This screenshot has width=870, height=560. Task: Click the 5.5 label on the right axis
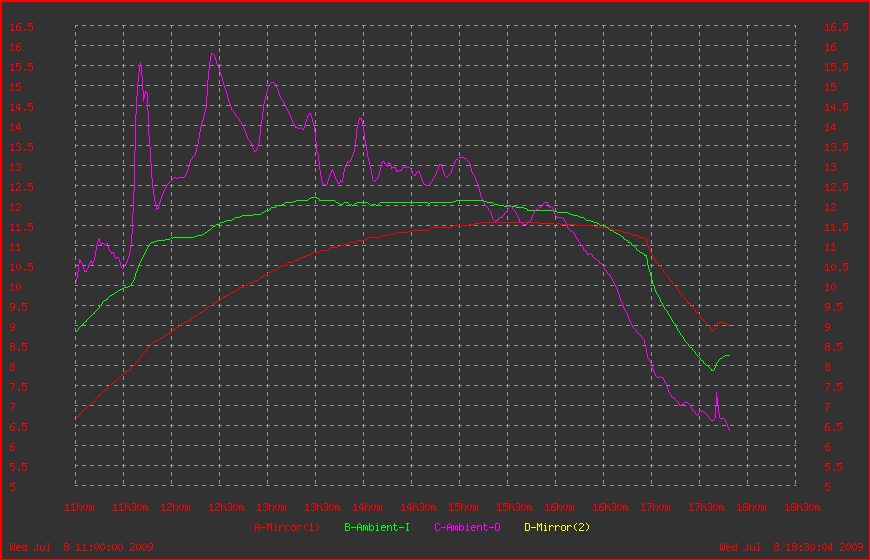click(833, 467)
